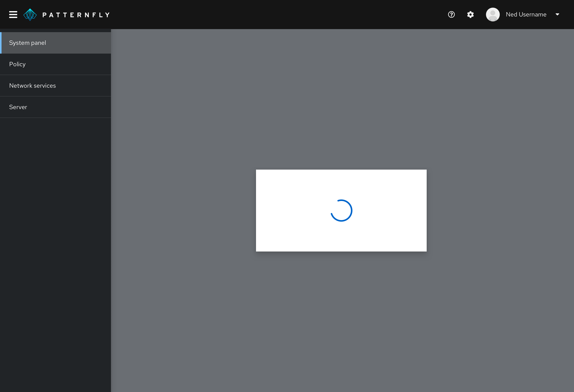Select System panel from sidebar
This screenshot has width=574, height=392.
[56, 43]
